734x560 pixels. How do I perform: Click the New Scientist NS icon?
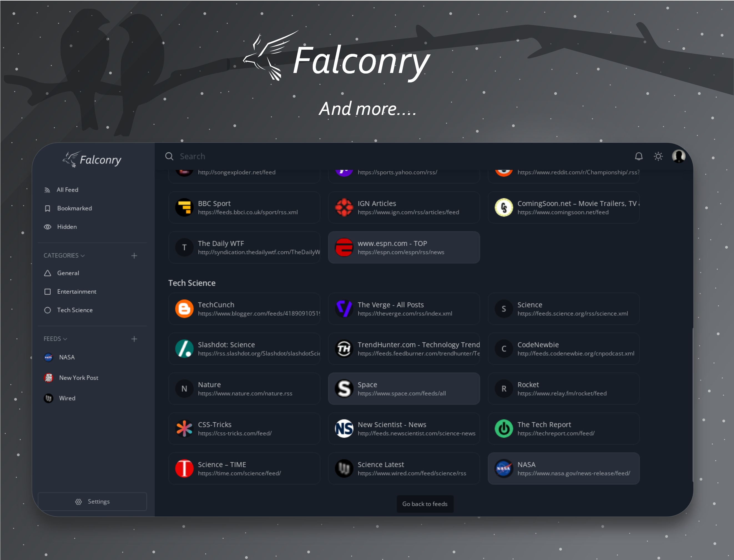coord(344,429)
